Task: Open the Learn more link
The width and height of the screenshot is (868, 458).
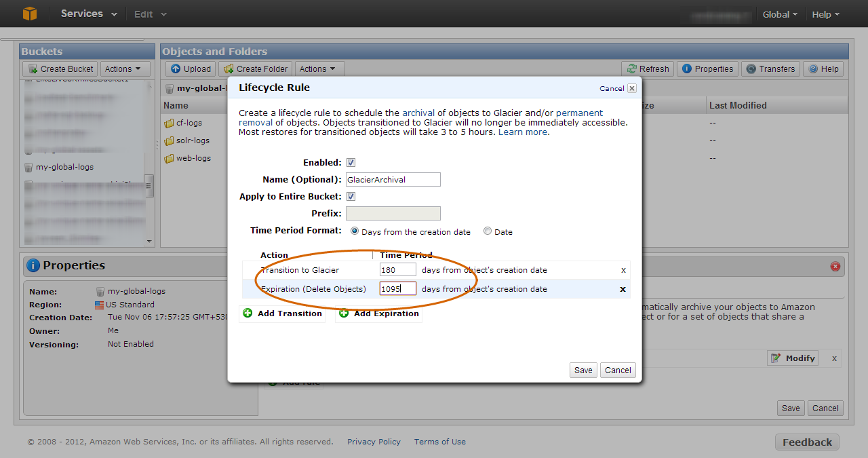Action: [x=522, y=132]
